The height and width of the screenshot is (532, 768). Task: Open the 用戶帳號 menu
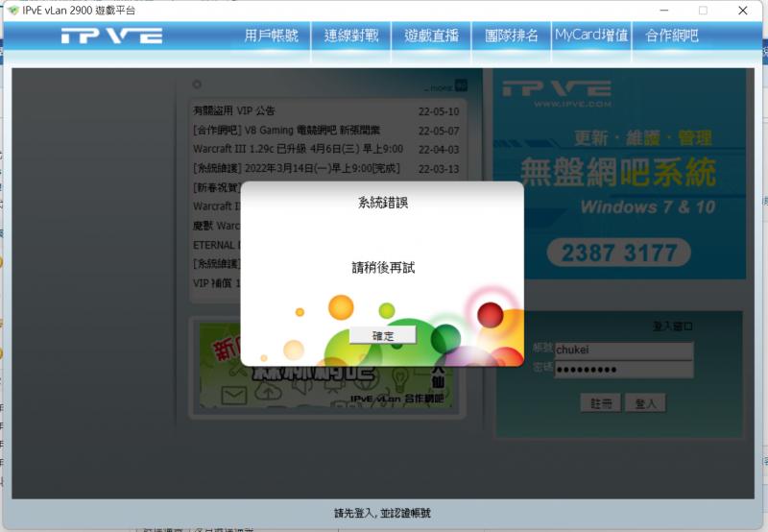pyautogui.click(x=271, y=36)
